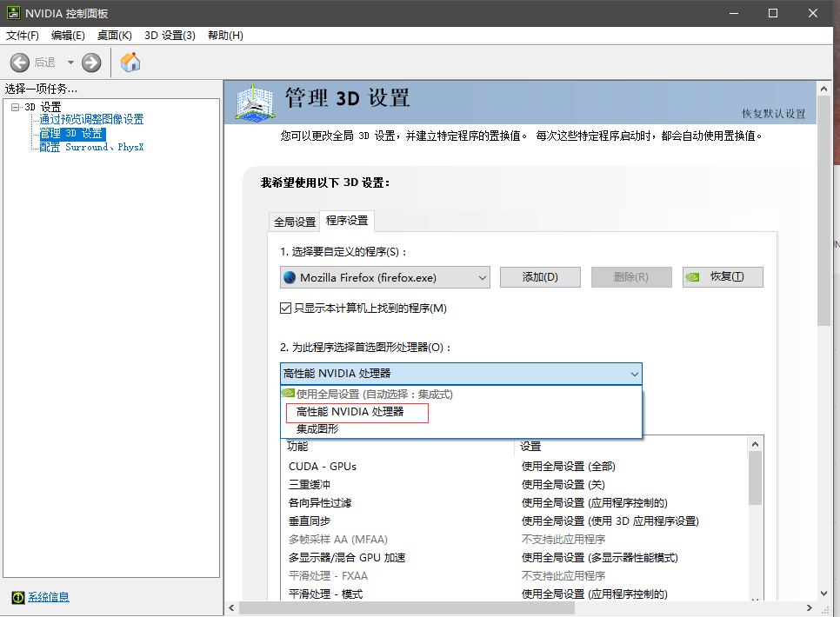Click the main panel vertical scrollbar thumb
This screenshot has height=617, width=840.
[824, 210]
